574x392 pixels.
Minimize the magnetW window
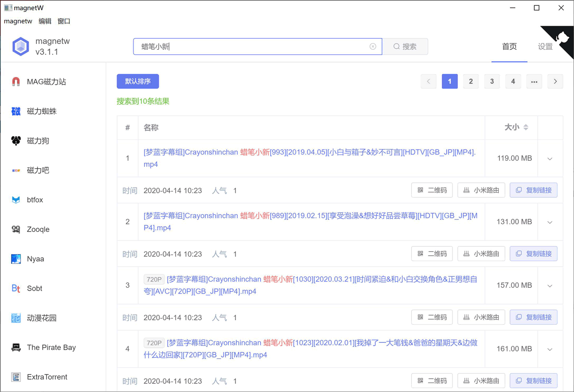(512, 8)
